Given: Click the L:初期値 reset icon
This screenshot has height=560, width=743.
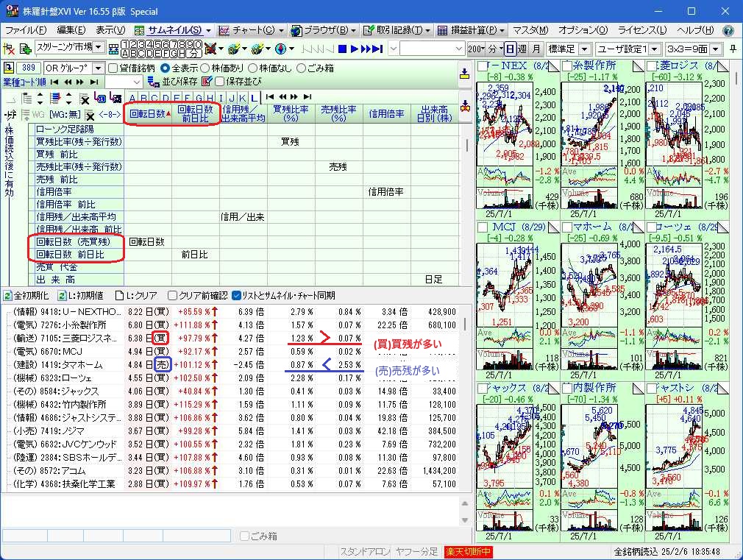Looking at the screenshot, I should pyautogui.click(x=62, y=295).
